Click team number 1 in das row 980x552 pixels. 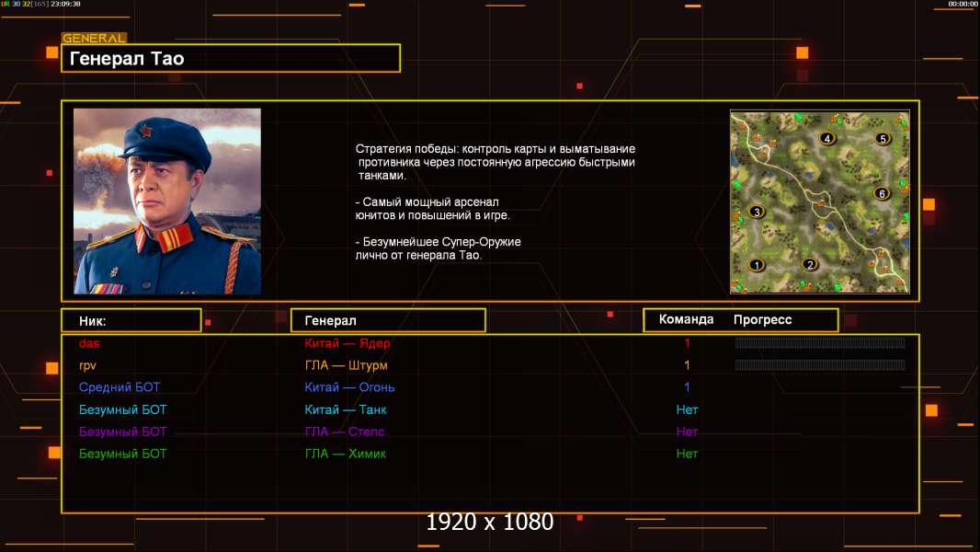pos(687,343)
